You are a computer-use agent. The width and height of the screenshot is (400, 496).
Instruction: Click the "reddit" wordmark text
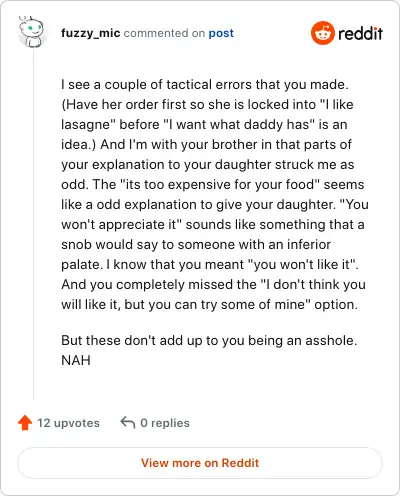click(x=360, y=33)
